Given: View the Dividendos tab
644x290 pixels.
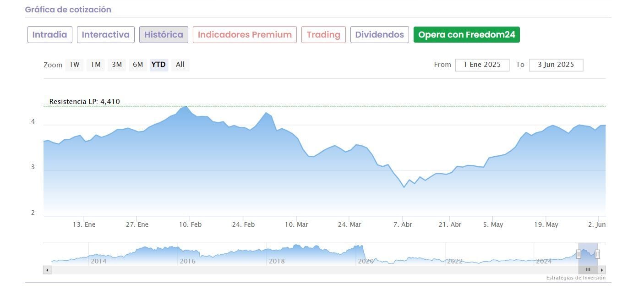Looking at the screenshot, I should click(379, 35).
